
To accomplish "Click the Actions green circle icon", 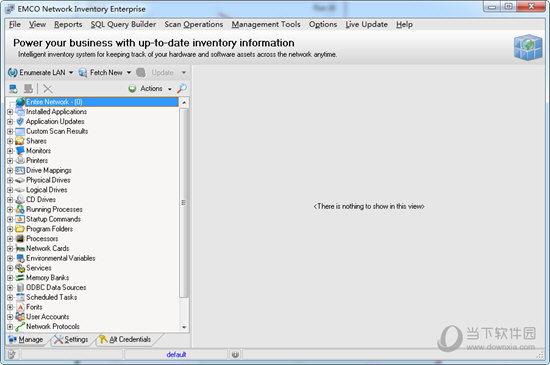I will [x=132, y=89].
